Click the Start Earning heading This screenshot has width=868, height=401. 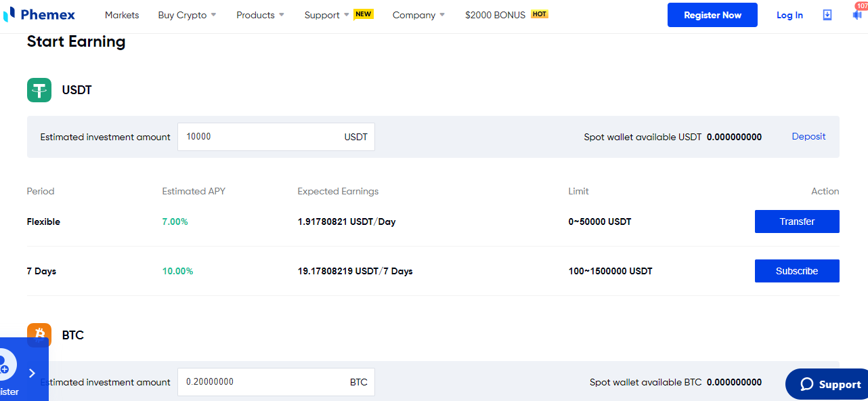(76, 41)
